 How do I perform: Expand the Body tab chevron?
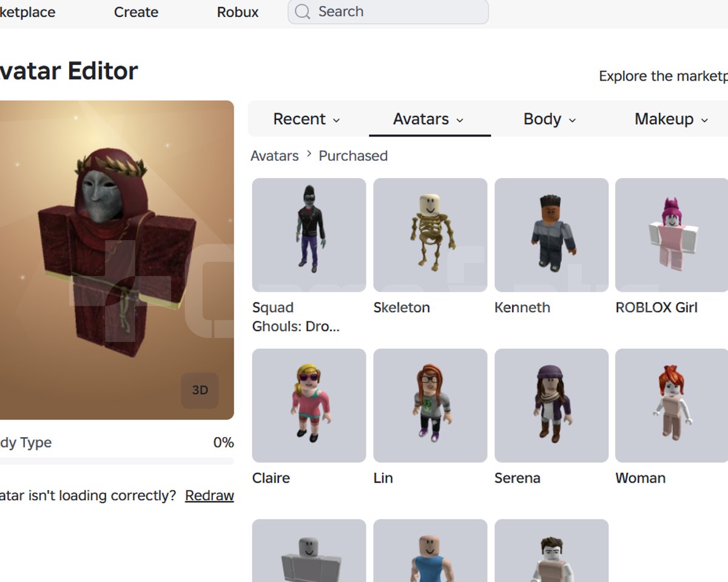(x=571, y=120)
